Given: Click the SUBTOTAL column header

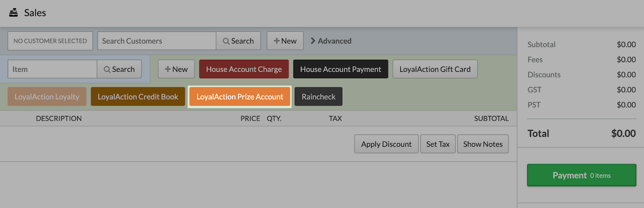Looking at the screenshot, I should (491, 118).
